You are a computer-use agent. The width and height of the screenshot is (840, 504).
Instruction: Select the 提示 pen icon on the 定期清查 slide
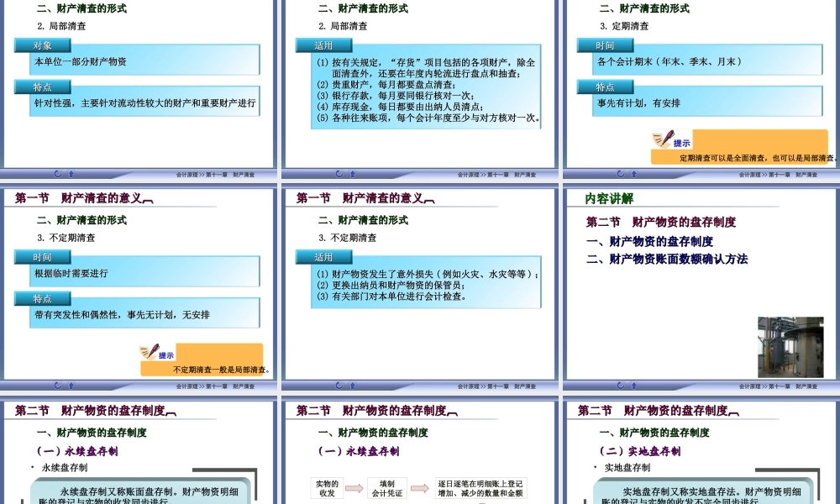point(664,138)
